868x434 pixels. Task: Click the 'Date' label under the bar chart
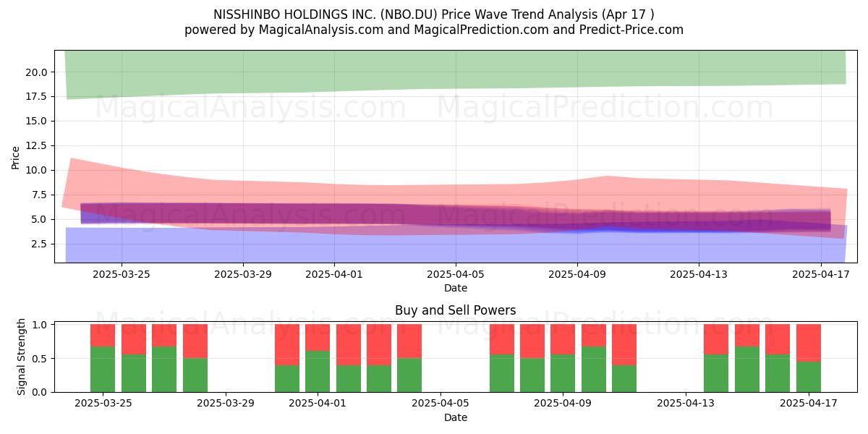pyautogui.click(x=456, y=417)
